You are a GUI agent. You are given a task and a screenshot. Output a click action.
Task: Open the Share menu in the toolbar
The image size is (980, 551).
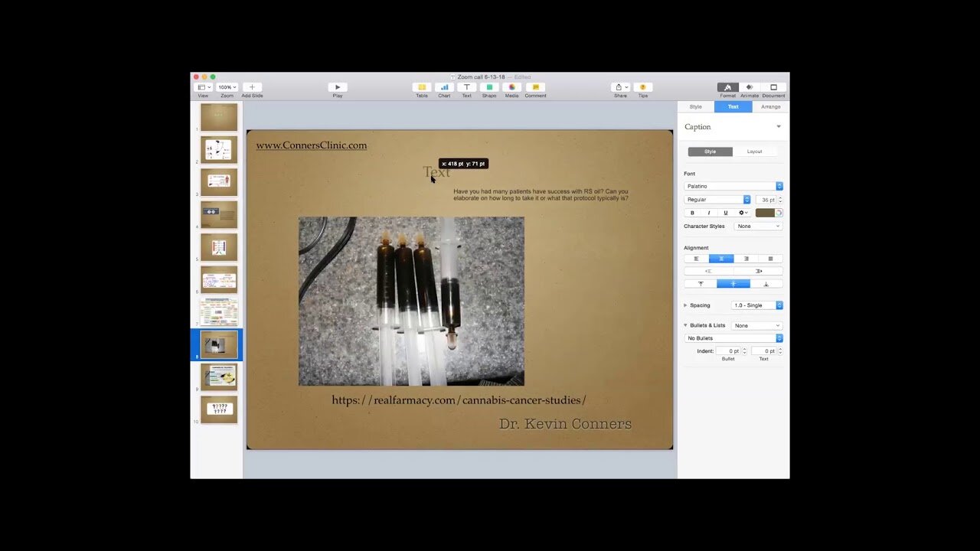(x=620, y=87)
